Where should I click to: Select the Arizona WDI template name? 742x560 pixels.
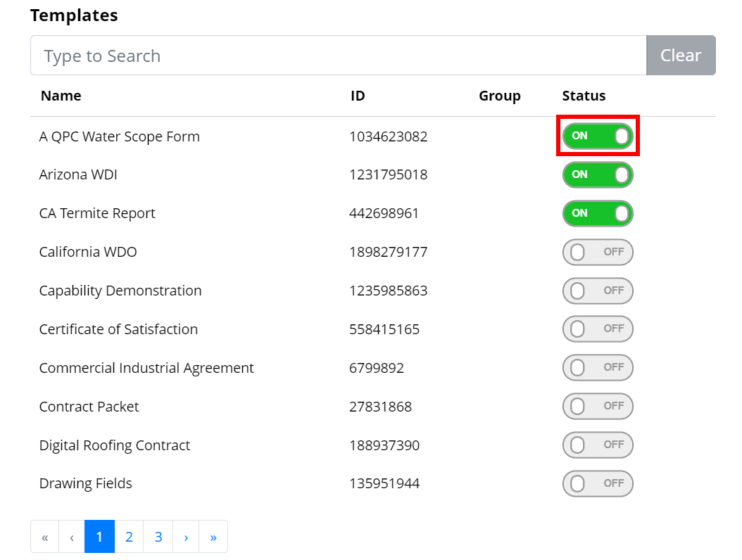78,175
